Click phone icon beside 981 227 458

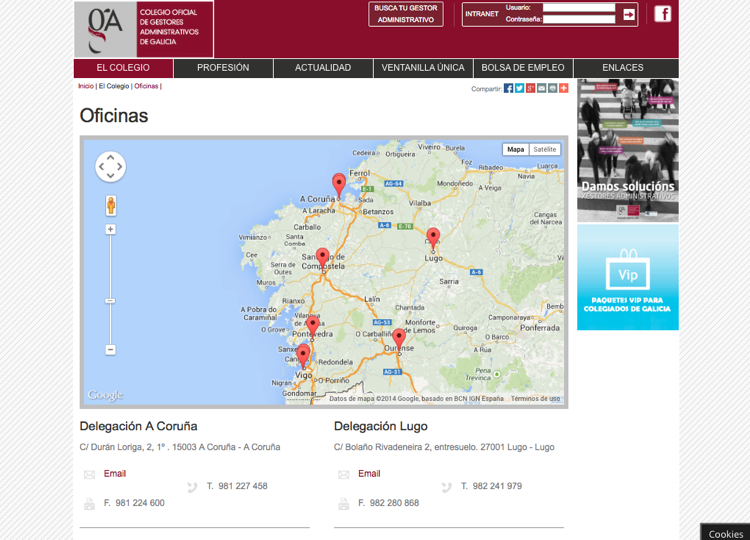tap(192, 487)
